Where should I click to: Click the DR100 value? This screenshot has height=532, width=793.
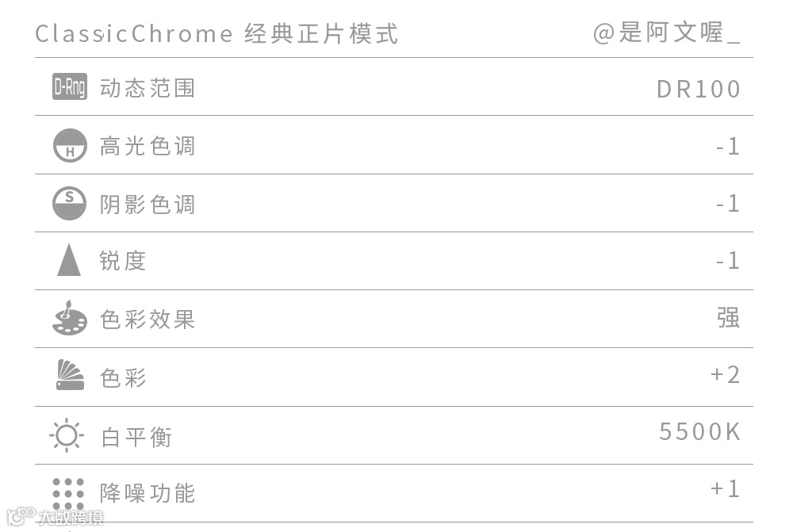699,90
